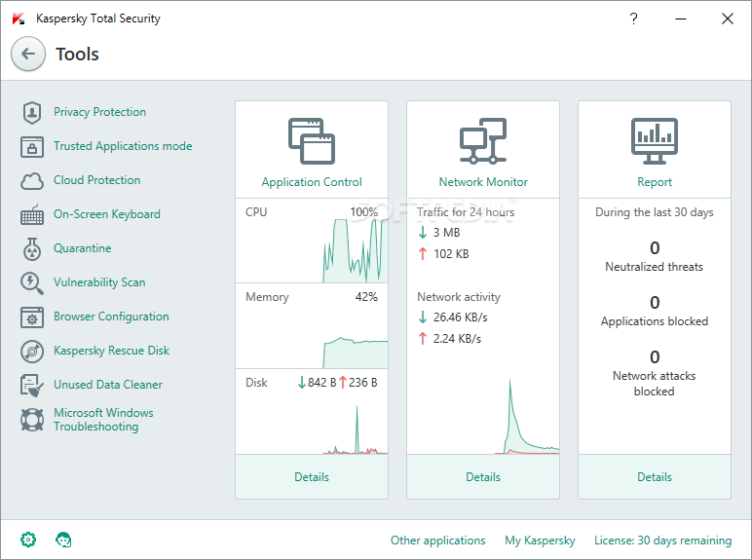The height and width of the screenshot is (560, 752).
Task: Click the 'Network activity' label
Action: pos(459,297)
